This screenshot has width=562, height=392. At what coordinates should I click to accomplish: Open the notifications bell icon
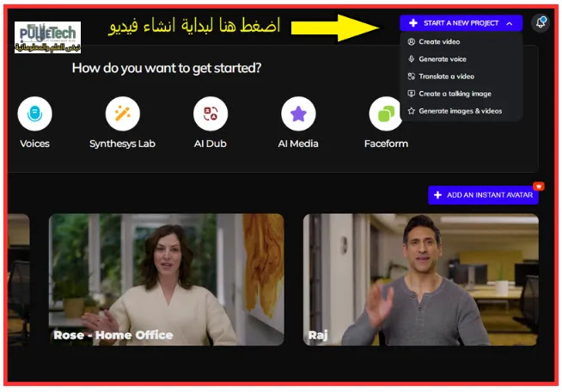[541, 23]
